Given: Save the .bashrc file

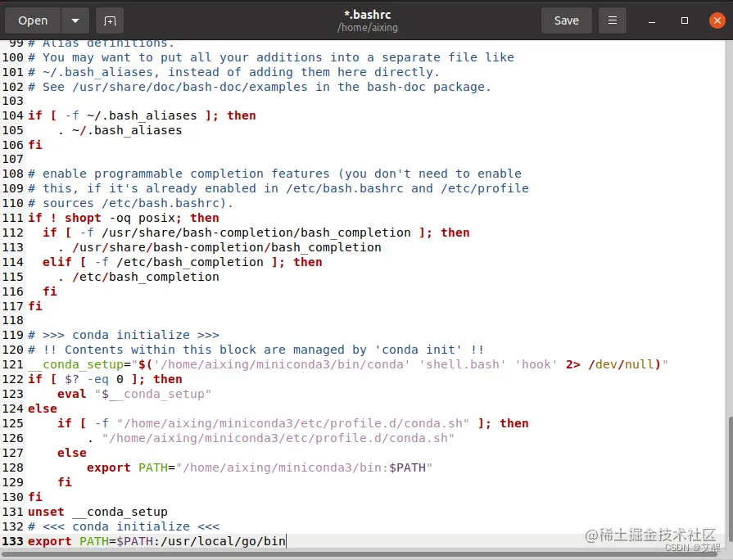Looking at the screenshot, I should point(567,20).
